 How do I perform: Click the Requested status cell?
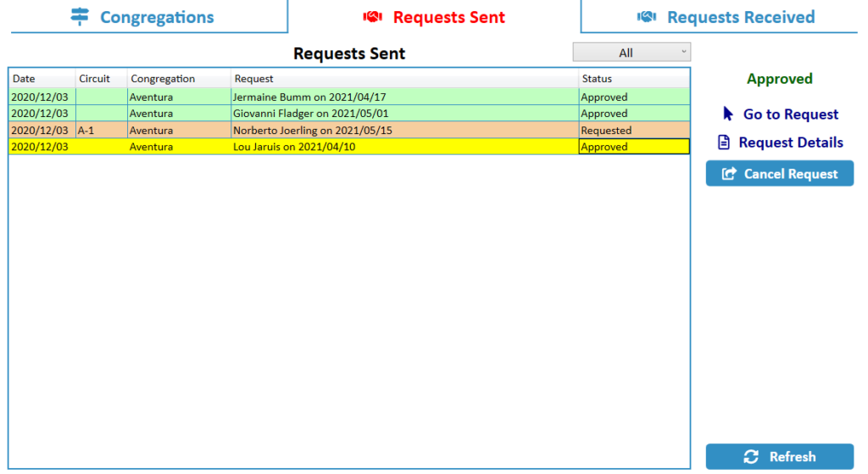click(x=634, y=130)
